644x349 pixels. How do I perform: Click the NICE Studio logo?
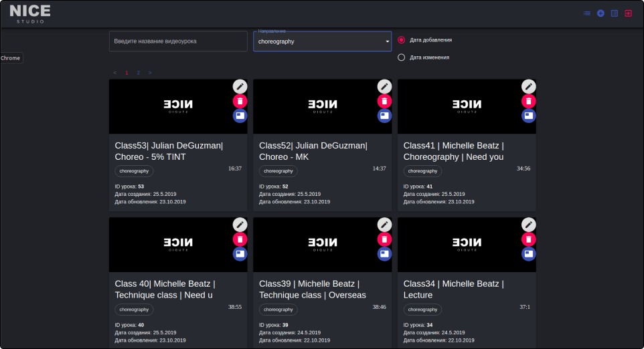[x=30, y=13]
